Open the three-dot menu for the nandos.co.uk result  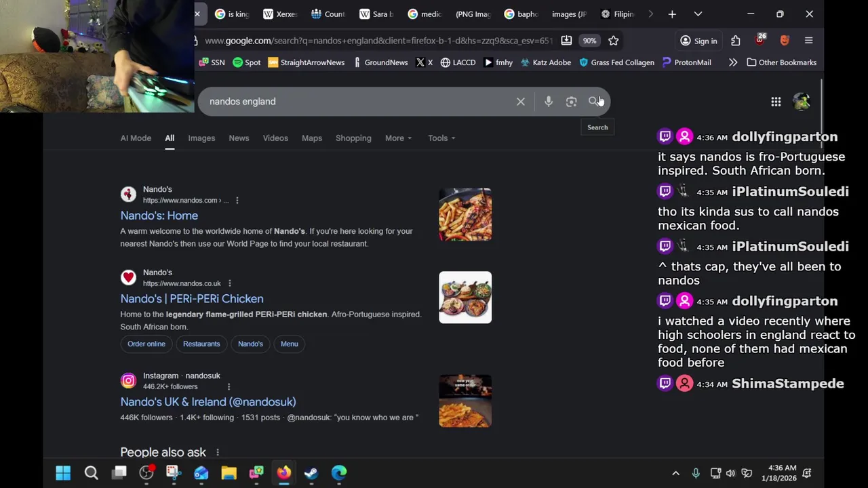[x=229, y=283]
